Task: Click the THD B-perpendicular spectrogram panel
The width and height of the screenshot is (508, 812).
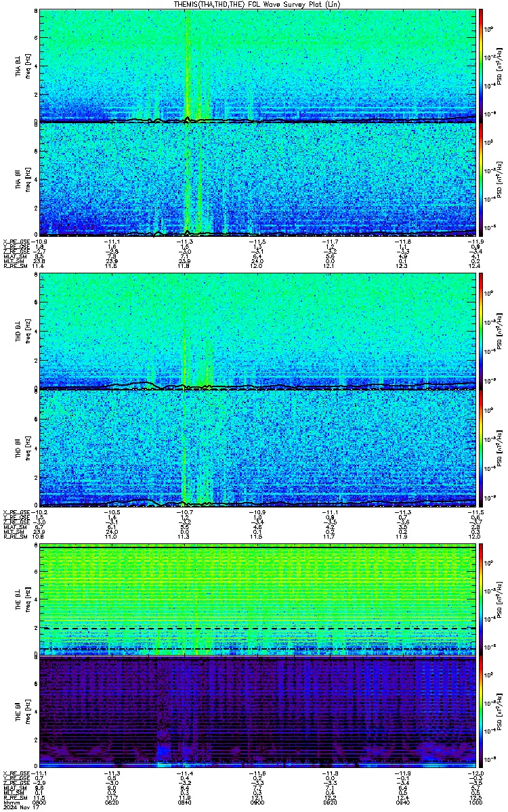Action: click(x=257, y=331)
